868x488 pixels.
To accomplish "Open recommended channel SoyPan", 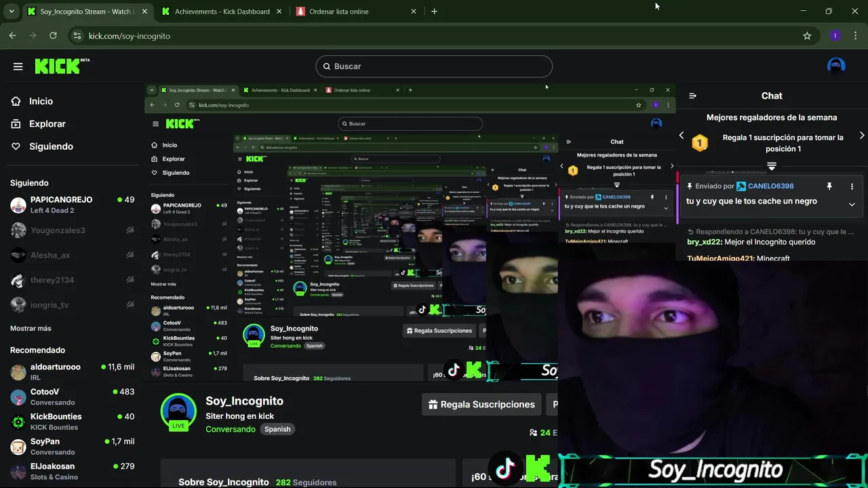I will click(x=72, y=446).
